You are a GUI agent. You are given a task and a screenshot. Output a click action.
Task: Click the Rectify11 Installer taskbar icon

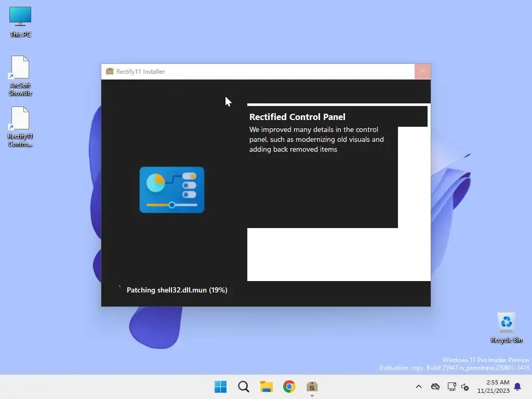(x=312, y=387)
